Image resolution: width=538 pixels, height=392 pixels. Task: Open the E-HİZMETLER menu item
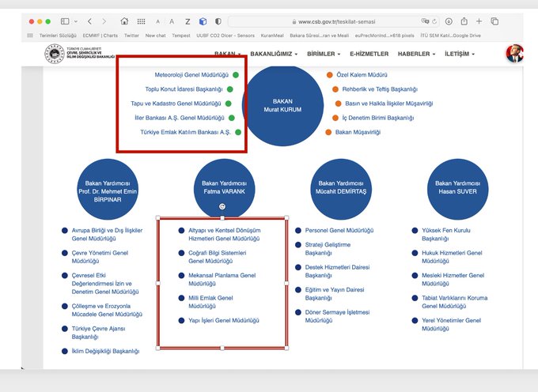click(x=369, y=54)
